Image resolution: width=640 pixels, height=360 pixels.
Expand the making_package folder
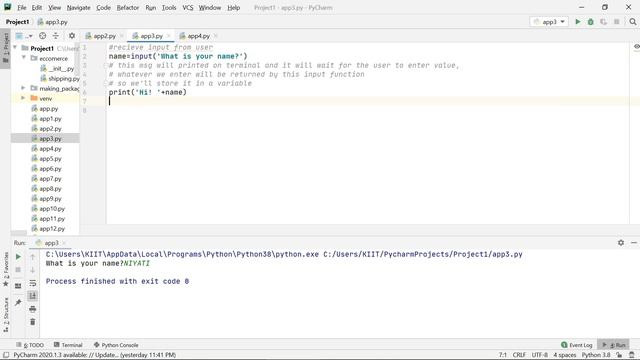(23, 88)
